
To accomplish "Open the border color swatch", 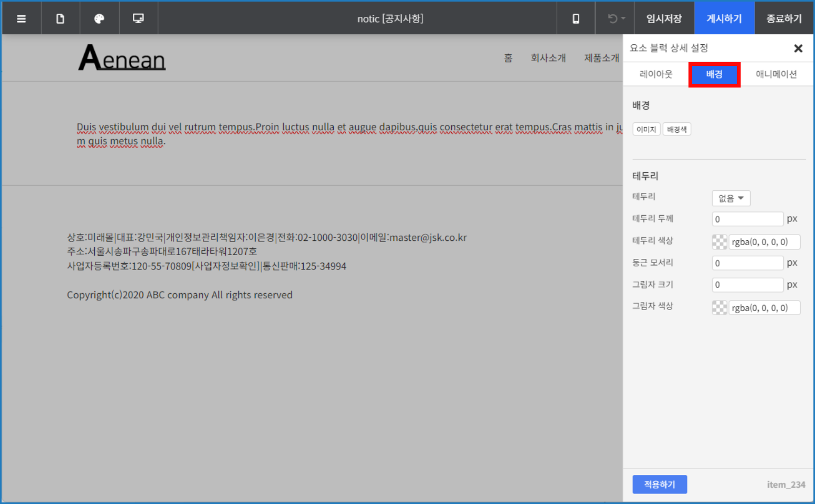I will point(719,242).
